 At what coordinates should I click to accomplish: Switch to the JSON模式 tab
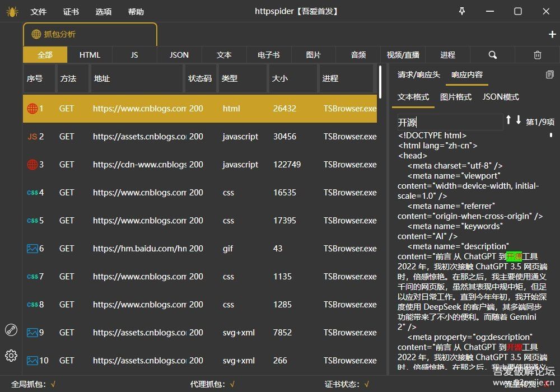tap(501, 97)
